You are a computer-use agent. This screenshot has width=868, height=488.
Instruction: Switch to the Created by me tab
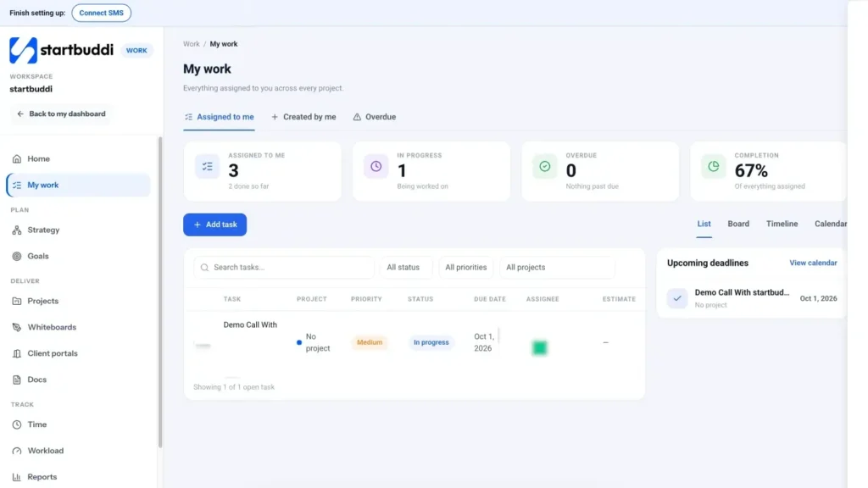pyautogui.click(x=304, y=117)
